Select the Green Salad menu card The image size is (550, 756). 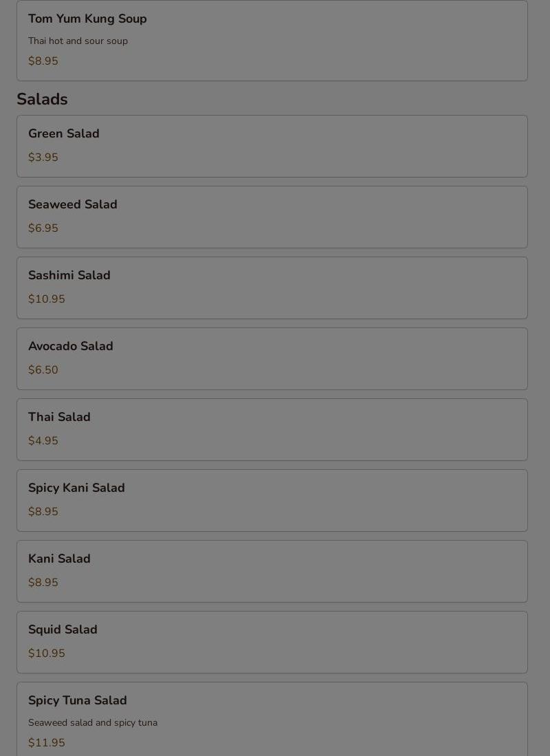pos(272,146)
